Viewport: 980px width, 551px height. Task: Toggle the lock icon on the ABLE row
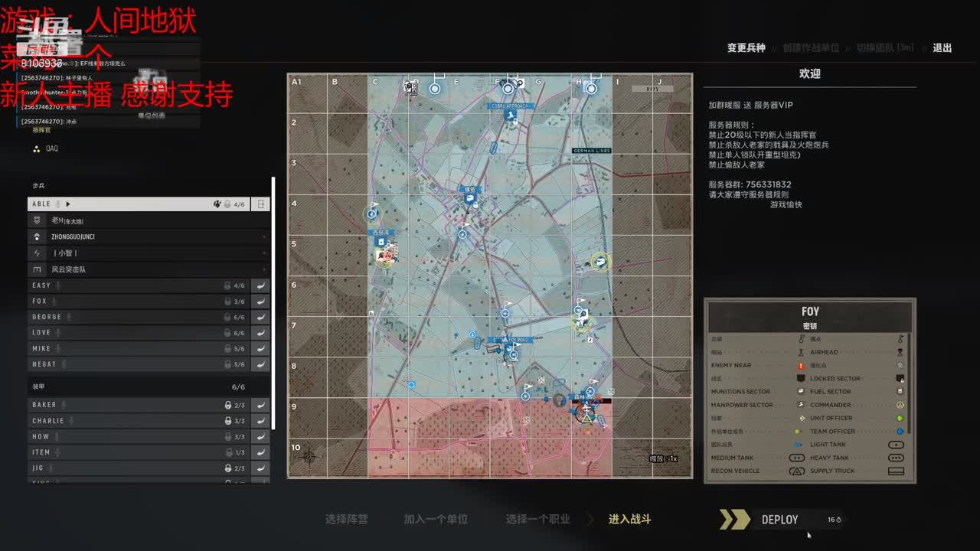click(x=227, y=204)
